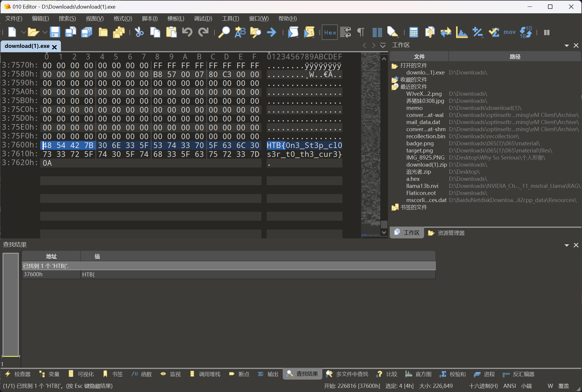Open recent file recollection.bin
This screenshot has height=392, width=582.
(426, 136)
